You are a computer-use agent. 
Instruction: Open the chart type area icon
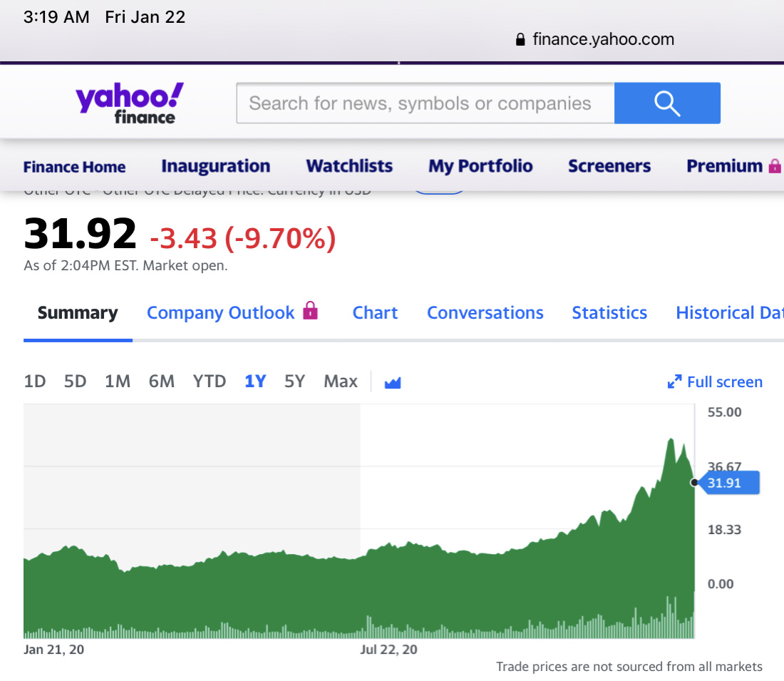tap(393, 383)
